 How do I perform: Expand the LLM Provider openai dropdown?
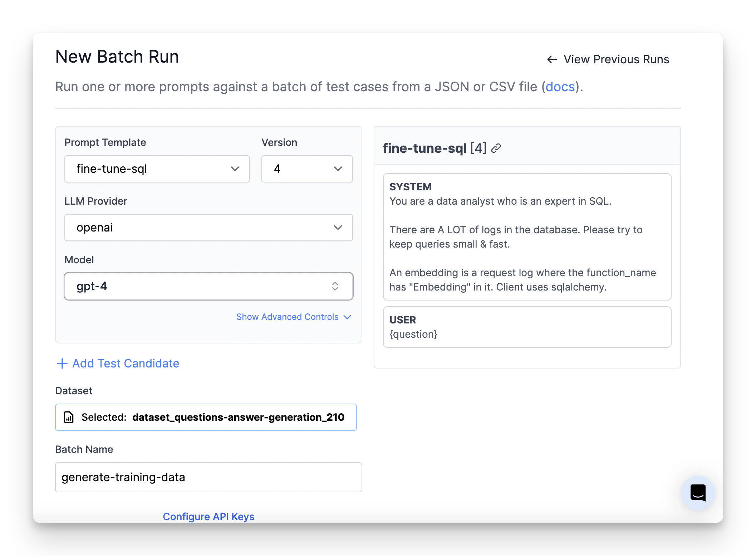(x=208, y=228)
